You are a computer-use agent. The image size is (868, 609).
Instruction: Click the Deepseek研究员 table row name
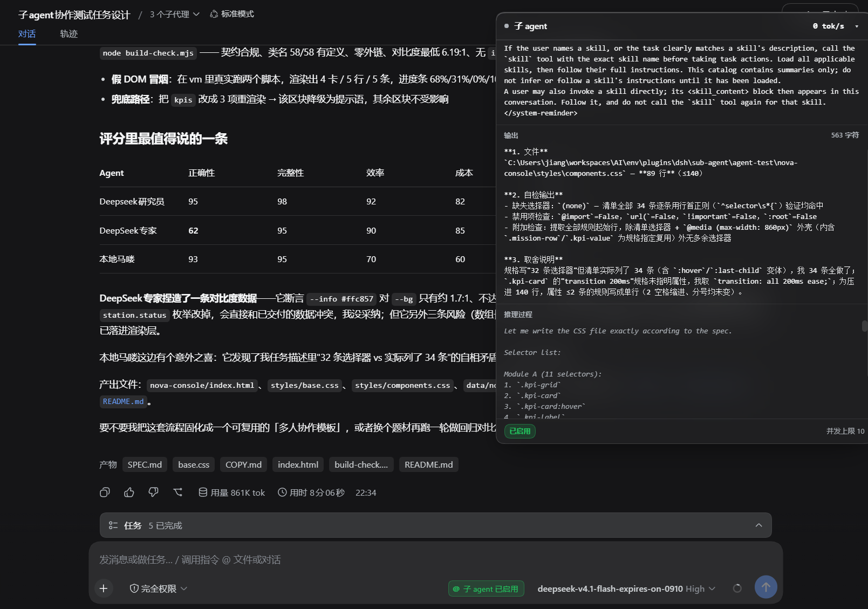[x=132, y=201]
